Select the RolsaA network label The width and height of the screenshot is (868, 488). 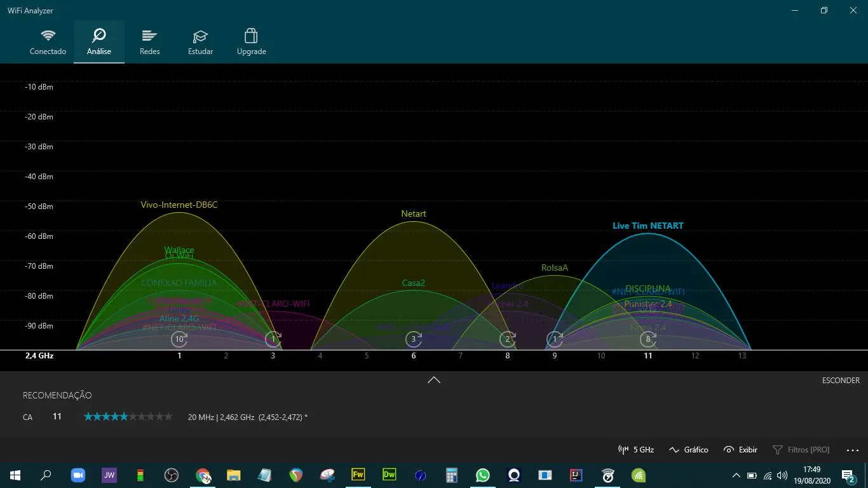pos(555,268)
